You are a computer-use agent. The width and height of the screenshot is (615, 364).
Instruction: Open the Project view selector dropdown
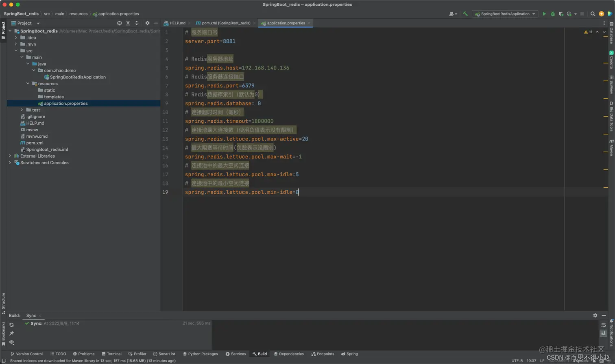pos(26,23)
